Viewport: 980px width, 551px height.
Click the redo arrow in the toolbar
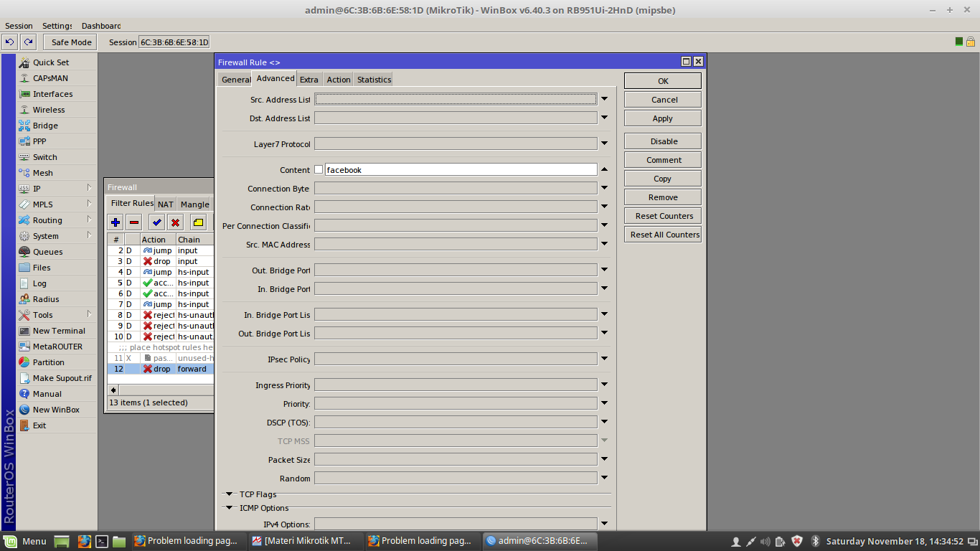coord(28,42)
